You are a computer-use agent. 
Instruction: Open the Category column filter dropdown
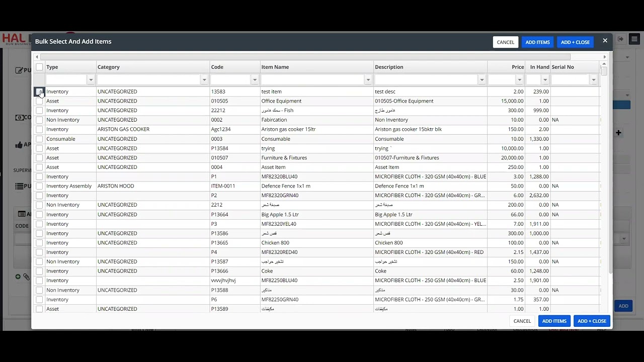click(204, 80)
